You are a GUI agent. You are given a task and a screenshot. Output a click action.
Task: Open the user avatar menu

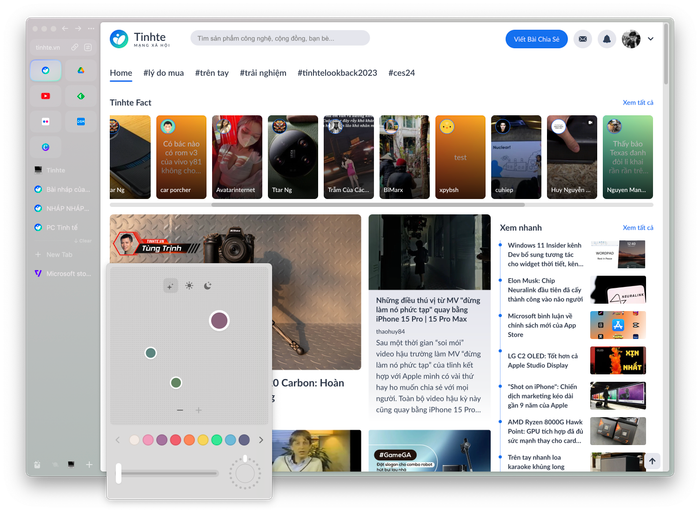click(x=631, y=39)
